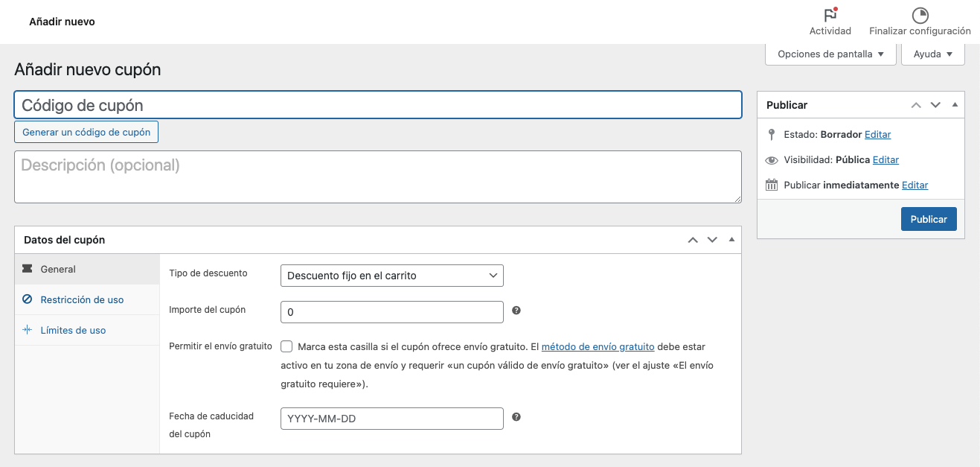Click the Límites de uso icon
Viewport: 980px width, 467px height.
28,329
